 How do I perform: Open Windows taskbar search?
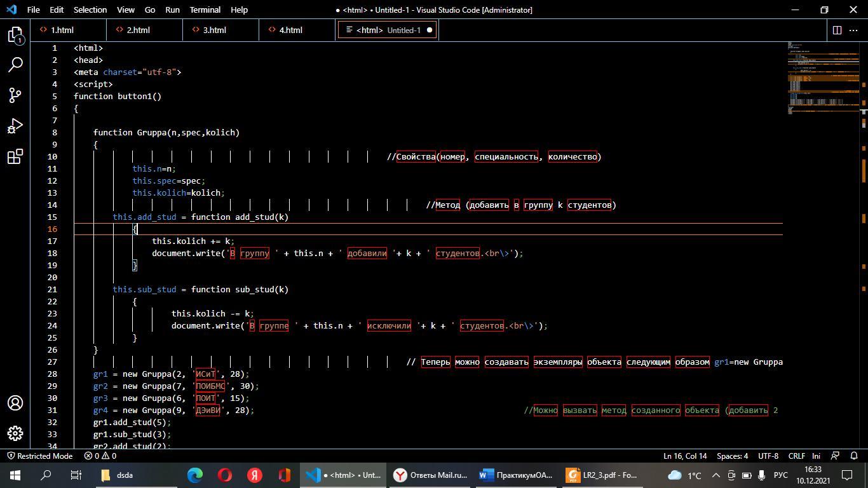pyautogui.click(x=46, y=475)
